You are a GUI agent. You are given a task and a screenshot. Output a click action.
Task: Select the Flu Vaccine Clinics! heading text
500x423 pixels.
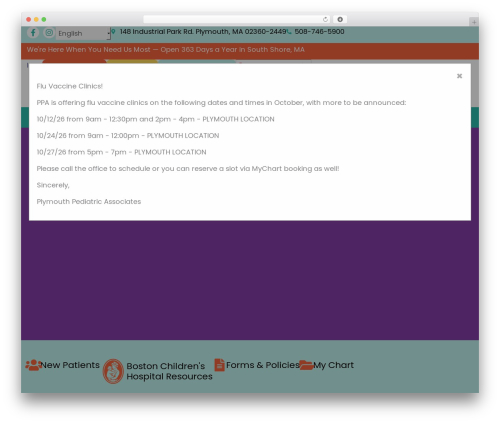70,86
